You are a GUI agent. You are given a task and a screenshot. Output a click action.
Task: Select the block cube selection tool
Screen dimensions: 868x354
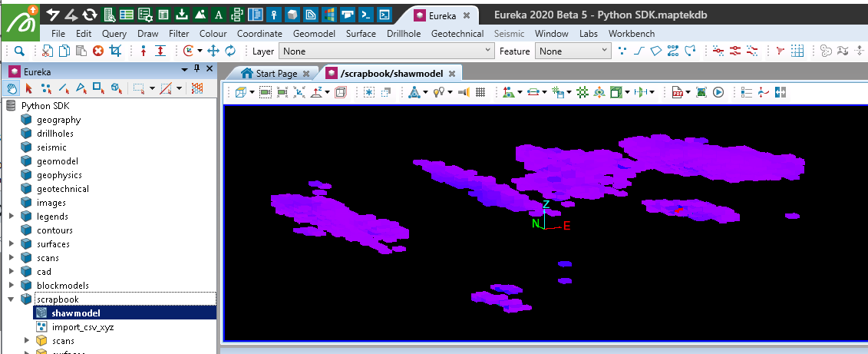click(x=116, y=88)
